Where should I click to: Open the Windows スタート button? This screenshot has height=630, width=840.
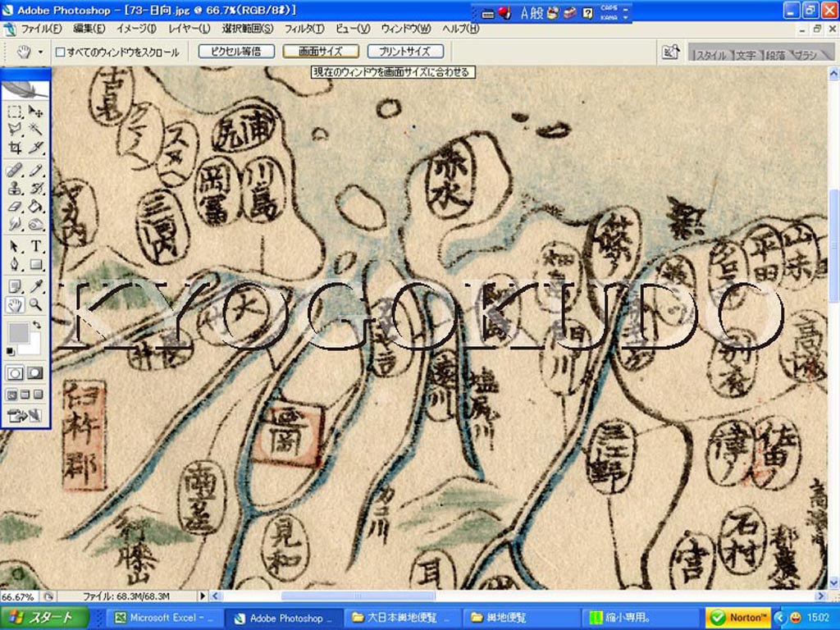[44, 618]
